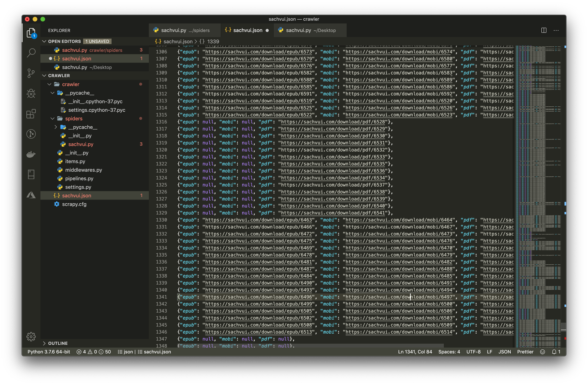Open the Extensions view
This screenshot has width=588, height=385.
[x=31, y=114]
